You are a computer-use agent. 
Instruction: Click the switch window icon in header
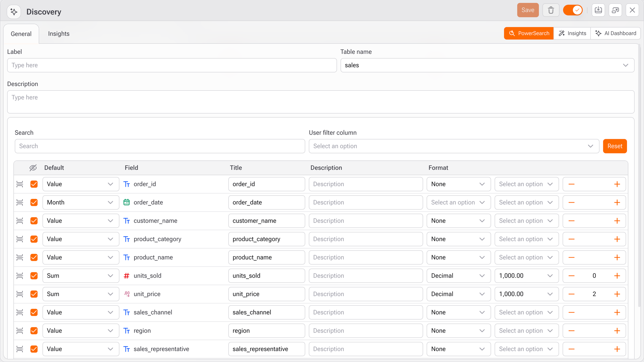click(x=615, y=10)
